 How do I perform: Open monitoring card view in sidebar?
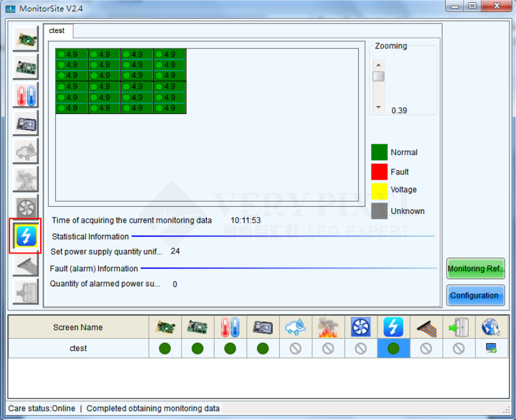pos(26,123)
